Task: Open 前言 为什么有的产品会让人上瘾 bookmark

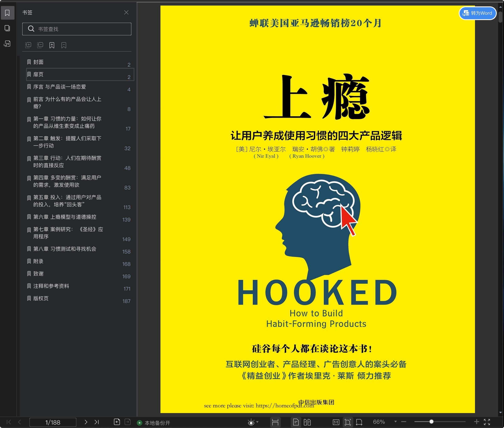Action: [80, 103]
